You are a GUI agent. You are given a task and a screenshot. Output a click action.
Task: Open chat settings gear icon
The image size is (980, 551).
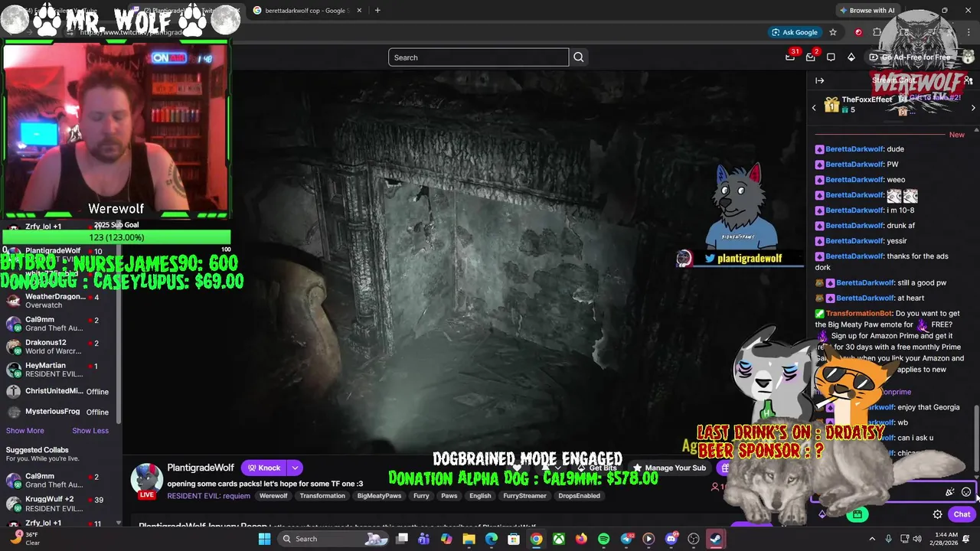click(937, 514)
